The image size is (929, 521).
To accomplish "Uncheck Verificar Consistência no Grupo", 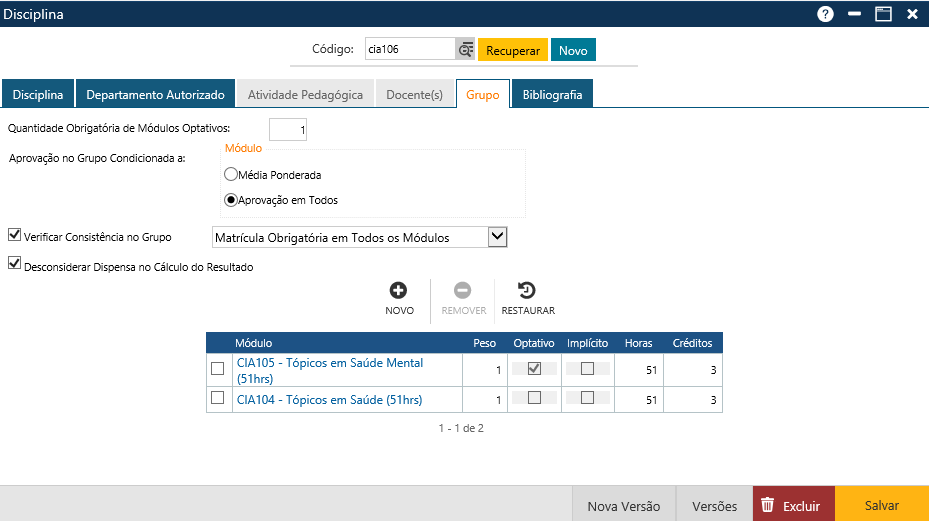I will tap(14, 236).
